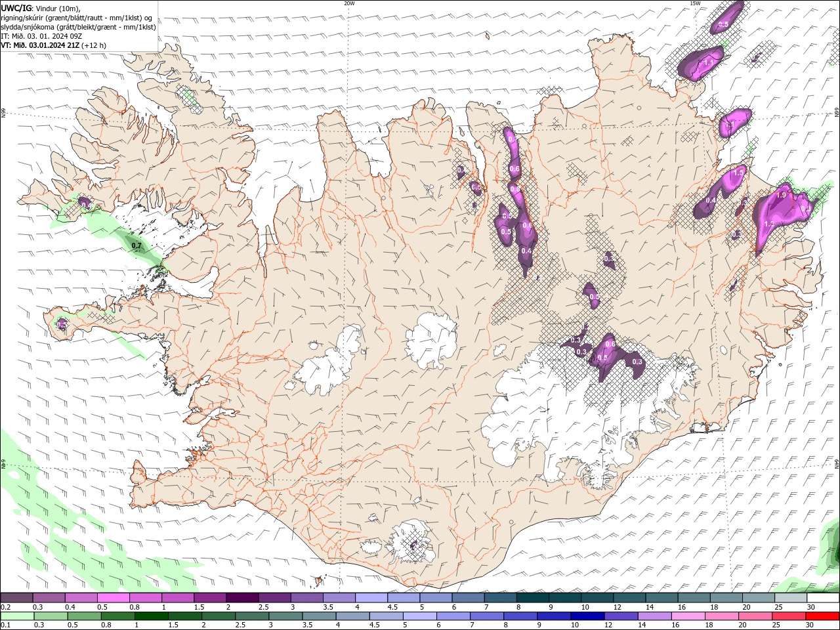Screen dimensions: 840x630
Task: Click the 'IT: Mið. 03. 01. 2024 09Z' line
Action: (41, 36)
